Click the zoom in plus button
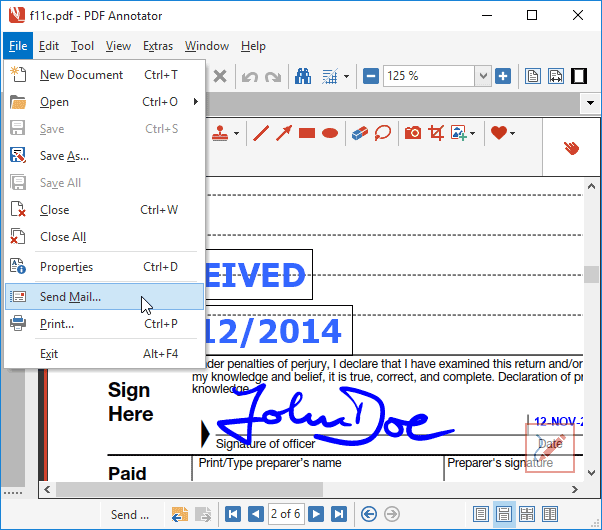The width and height of the screenshot is (602, 530). tap(503, 76)
